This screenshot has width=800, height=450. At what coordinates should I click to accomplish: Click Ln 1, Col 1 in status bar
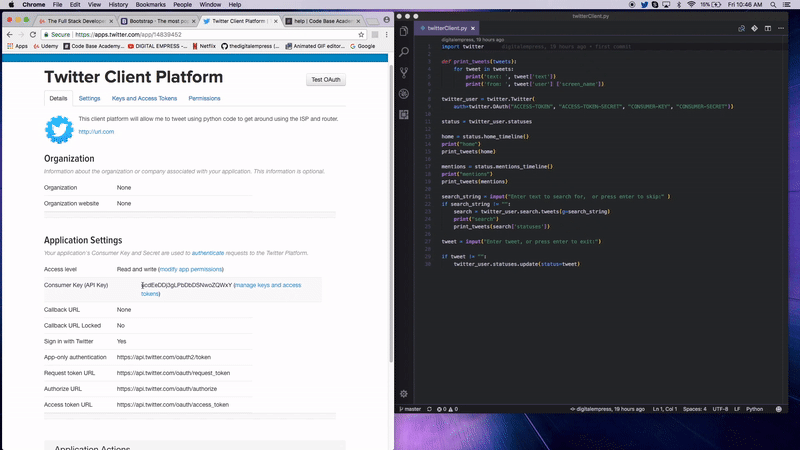(665, 409)
